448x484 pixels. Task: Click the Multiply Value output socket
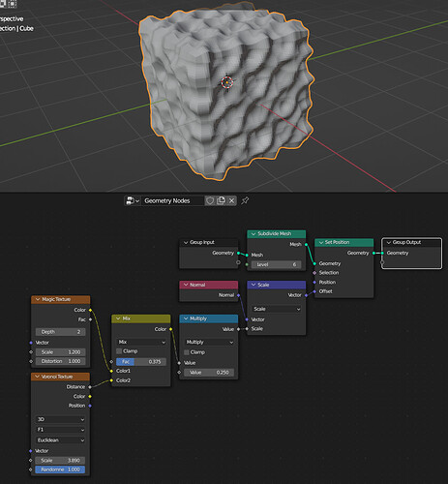pyautogui.click(x=238, y=329)
